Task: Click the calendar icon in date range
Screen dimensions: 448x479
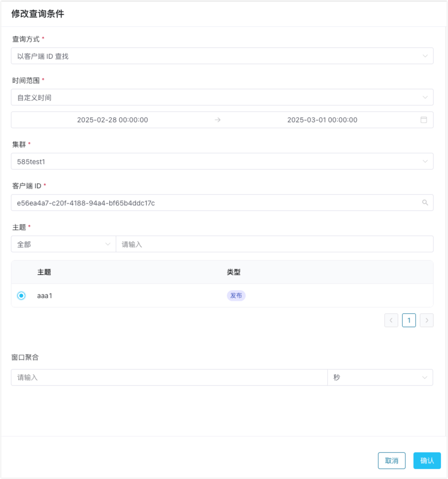Action: (423, 120)
